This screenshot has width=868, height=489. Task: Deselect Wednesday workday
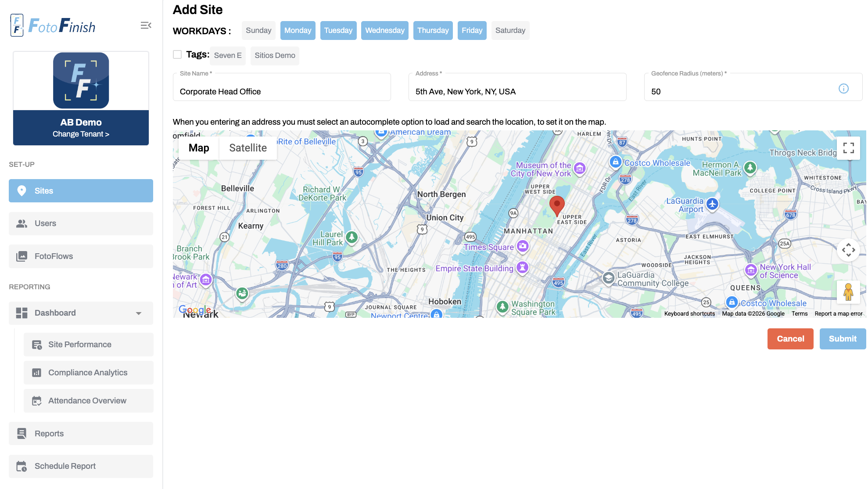384,31
